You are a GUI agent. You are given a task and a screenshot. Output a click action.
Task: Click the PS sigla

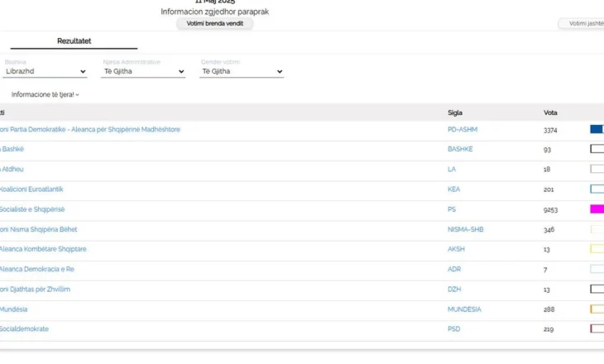pyautogui.click(x=452, y=209)
